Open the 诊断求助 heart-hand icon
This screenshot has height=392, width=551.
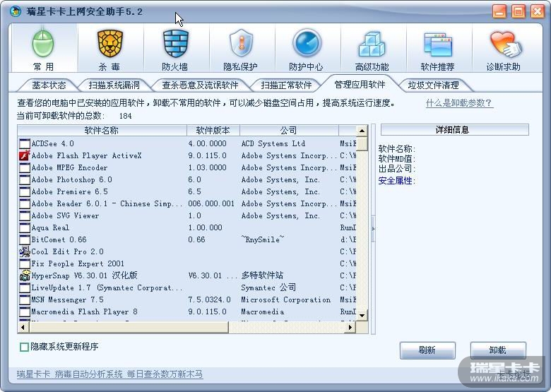505,44
